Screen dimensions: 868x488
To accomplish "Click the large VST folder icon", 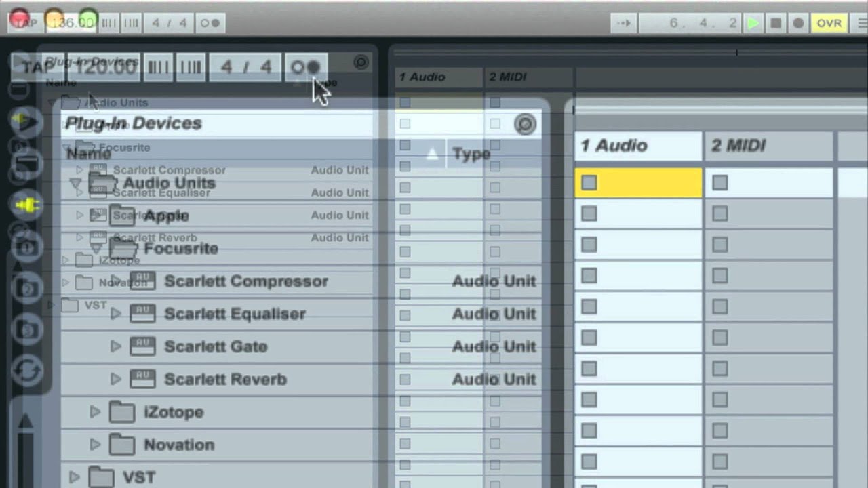I will point(101,476).
